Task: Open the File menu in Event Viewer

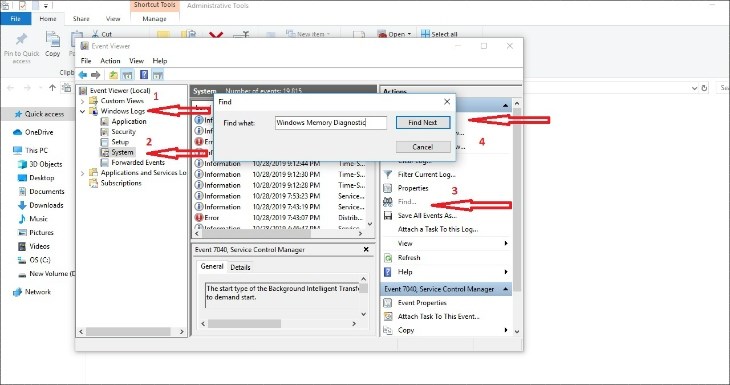Action: (x=86, y=61)
